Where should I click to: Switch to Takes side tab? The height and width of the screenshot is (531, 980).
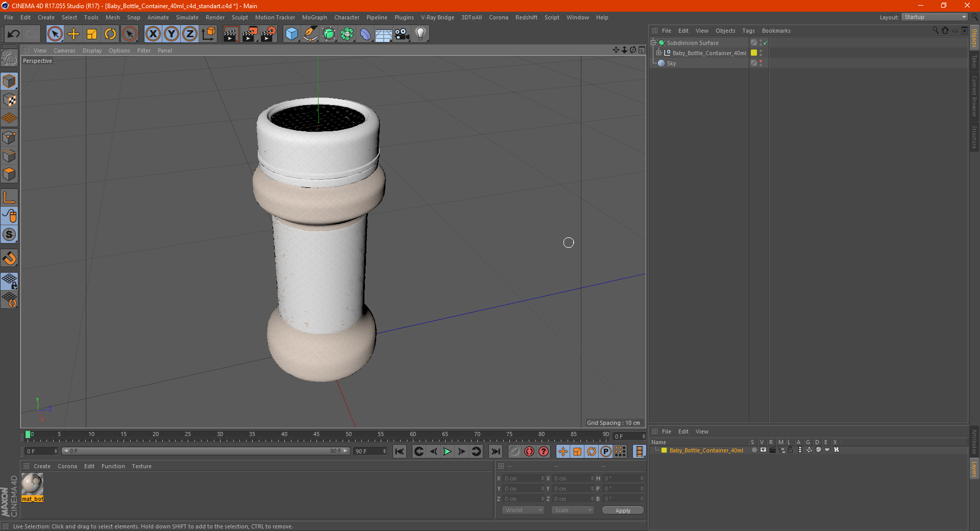[974, 61]
